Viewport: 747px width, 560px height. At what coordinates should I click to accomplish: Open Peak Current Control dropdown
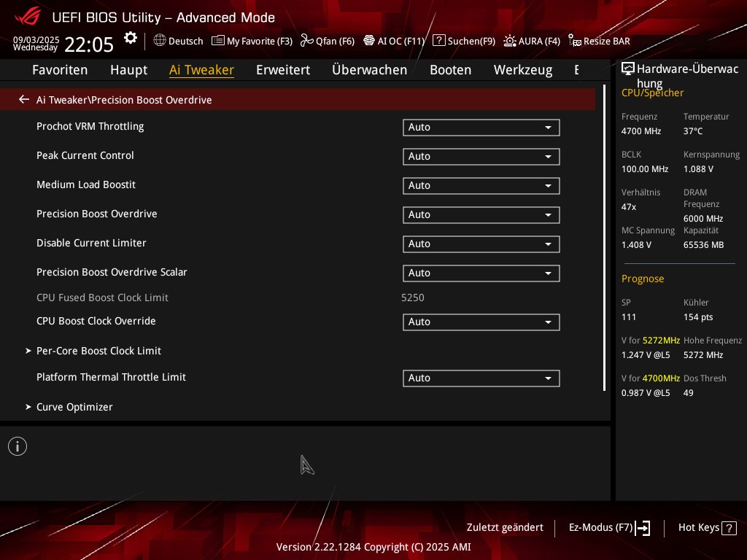point(481,156)
